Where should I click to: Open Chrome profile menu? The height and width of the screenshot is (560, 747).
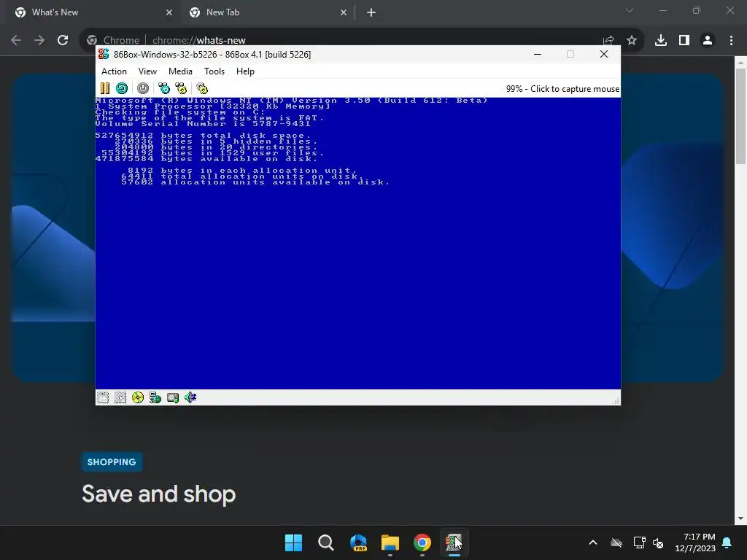click(x=708, y=40)
